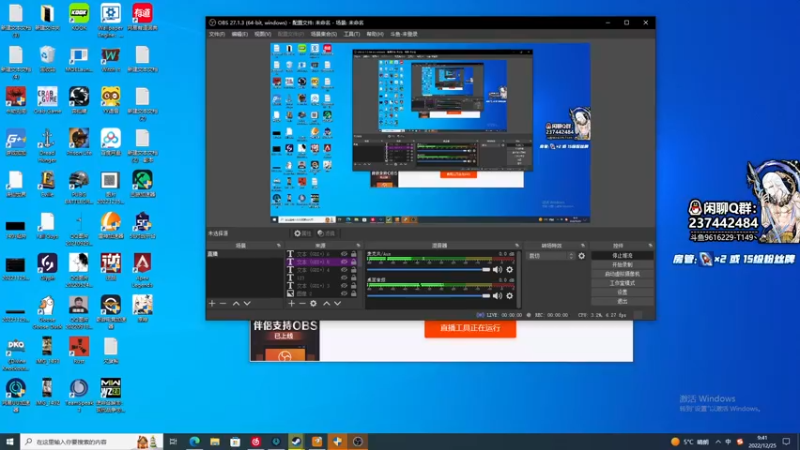Open the Windows Start menu
Image resolution: width=800 pixels, height=450 pixels.
[10, 441]
